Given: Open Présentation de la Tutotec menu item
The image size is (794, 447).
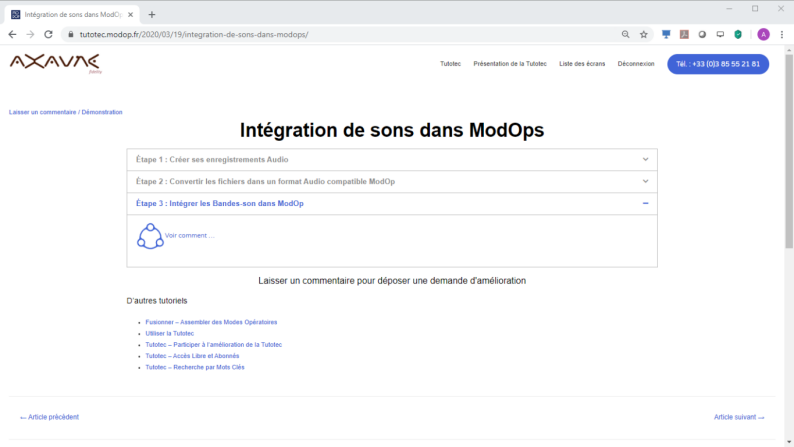Looking at the screenshot, I should click(510, 64).
